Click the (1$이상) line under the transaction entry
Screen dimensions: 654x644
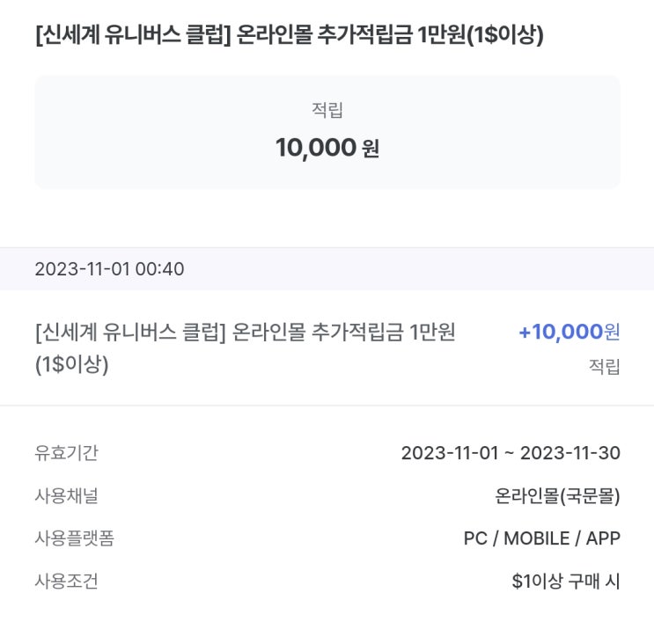71,365
